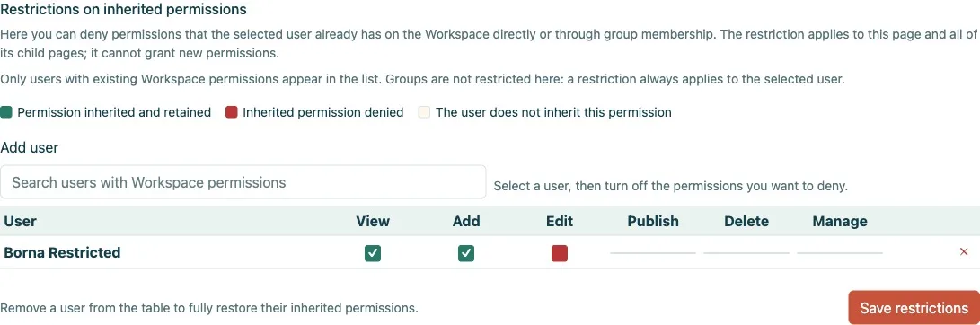Viewport: 980px width, 325px height.
Task: Select the 'Borna Restricted' user name
Action: (x=62, y=252)
